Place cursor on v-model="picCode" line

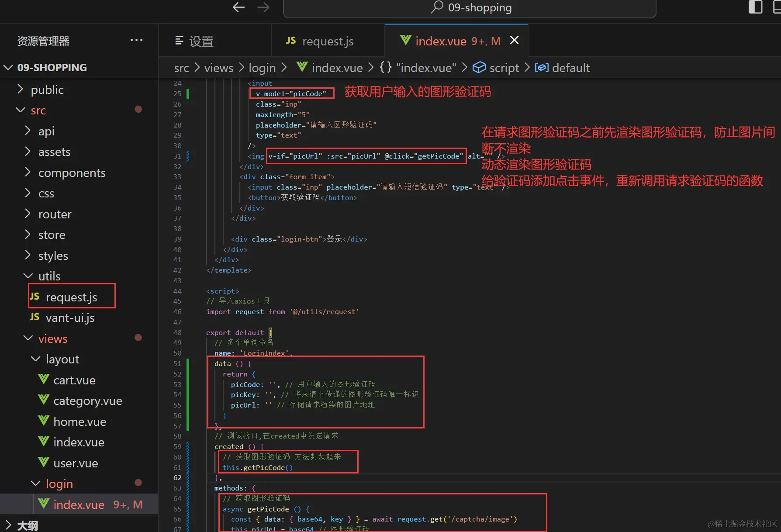[291, 93]
